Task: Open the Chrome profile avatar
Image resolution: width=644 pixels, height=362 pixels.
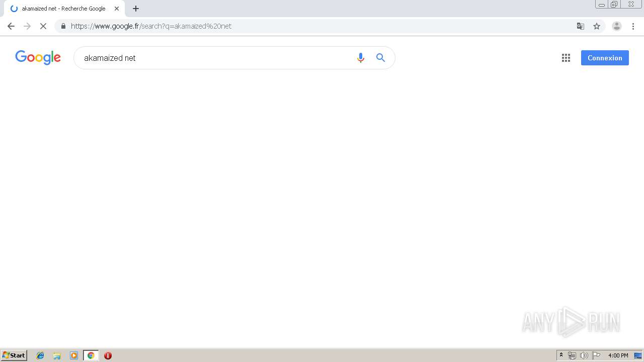Action: click(617, 26)
